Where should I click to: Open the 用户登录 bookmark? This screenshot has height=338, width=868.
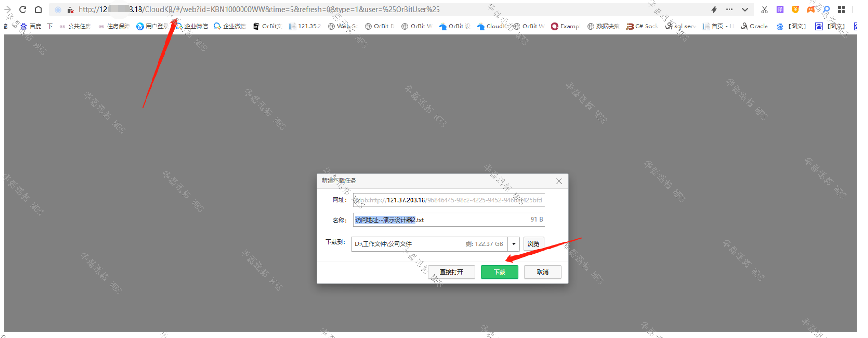pos(152,26)
